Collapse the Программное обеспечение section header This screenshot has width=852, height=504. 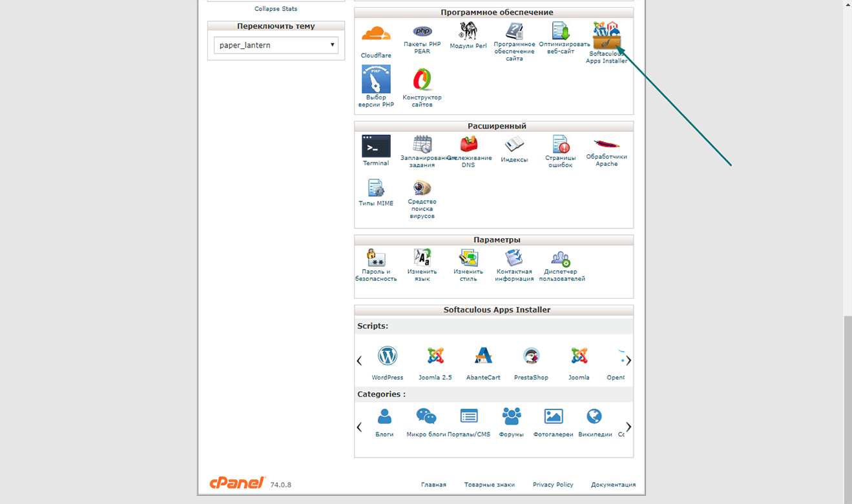point(494,13)
